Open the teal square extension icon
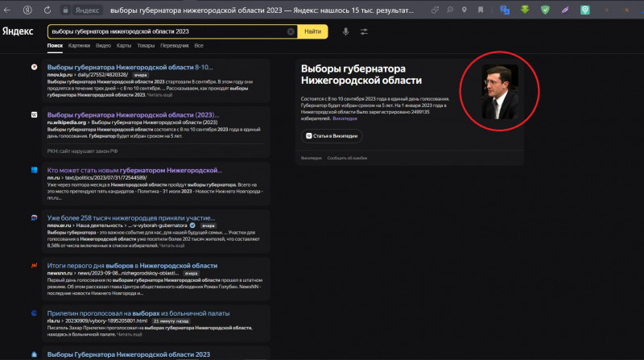Screen dimensions: 644x360 [x=585, y=10]
